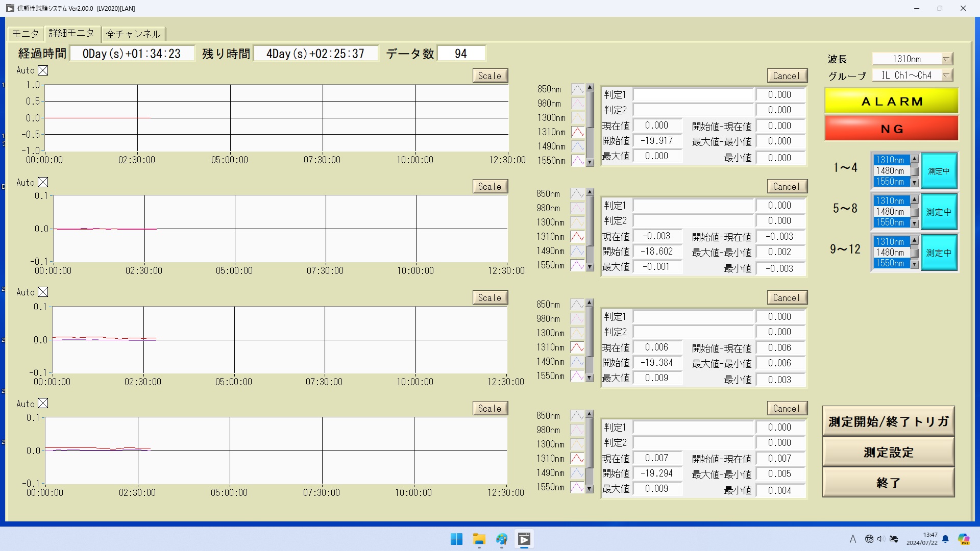The width and height of the screenshot is (980, 551).
Task: Open 測定設定 measurement settings
Action: pos(888,452)
